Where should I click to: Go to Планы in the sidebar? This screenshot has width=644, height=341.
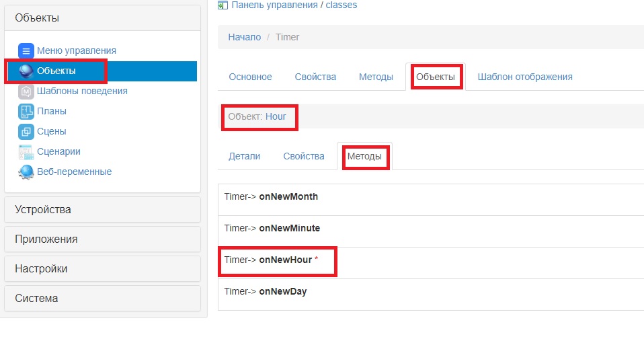coord(52,111)
